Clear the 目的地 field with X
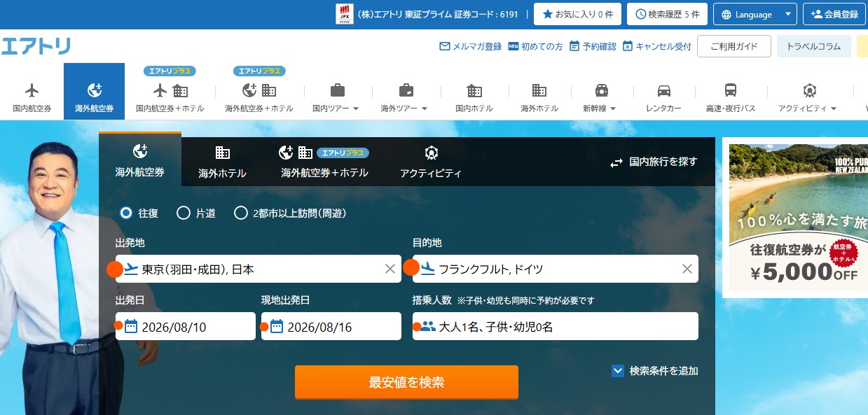The height and width of the screenshot is (415, 868). tap(687, 269)
